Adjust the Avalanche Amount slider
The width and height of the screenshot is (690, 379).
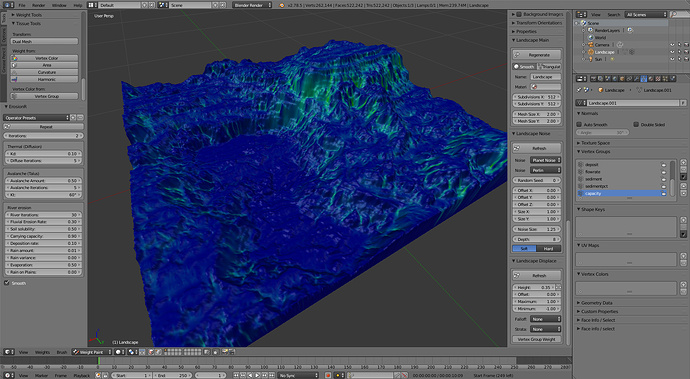(x=44, y=180)
